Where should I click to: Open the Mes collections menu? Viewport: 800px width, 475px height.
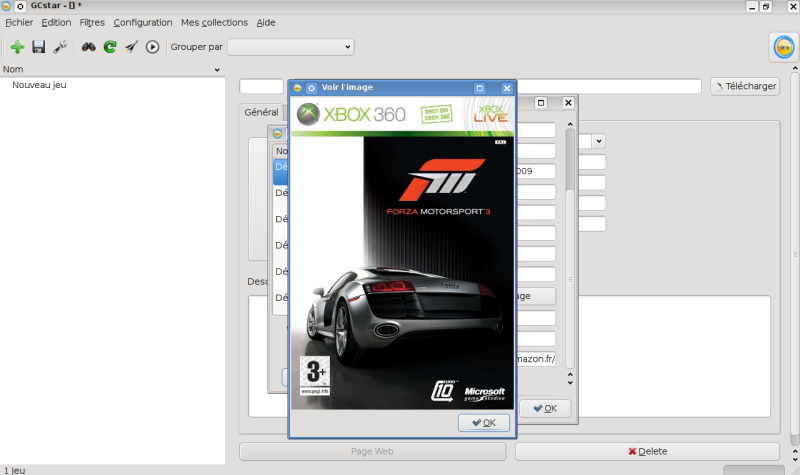[x=214, y=22]
